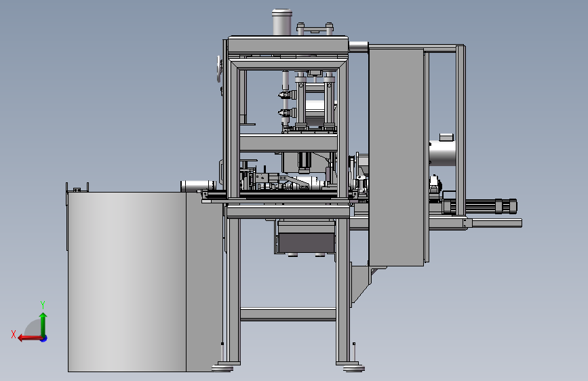This screenshot has width=588, height=381.
Task: Select the tall enclosure panel right of the frame
Action: 396,157
